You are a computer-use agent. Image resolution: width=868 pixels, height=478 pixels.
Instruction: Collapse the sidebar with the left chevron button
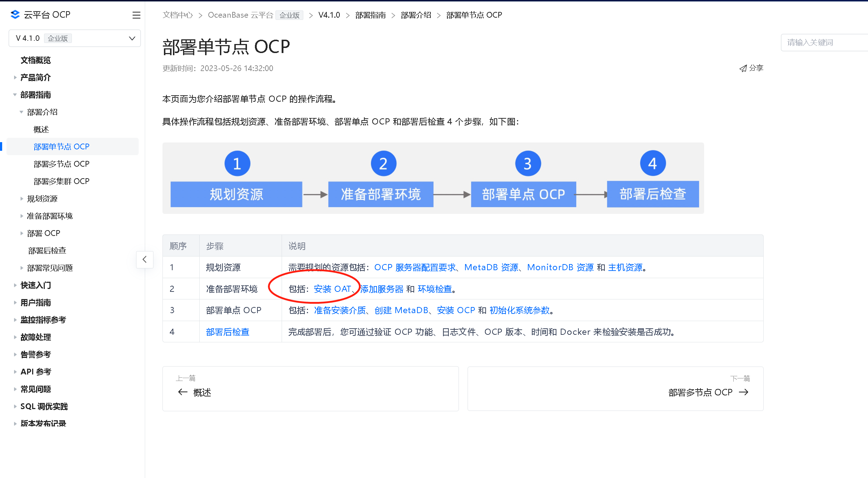click(144, 259)
